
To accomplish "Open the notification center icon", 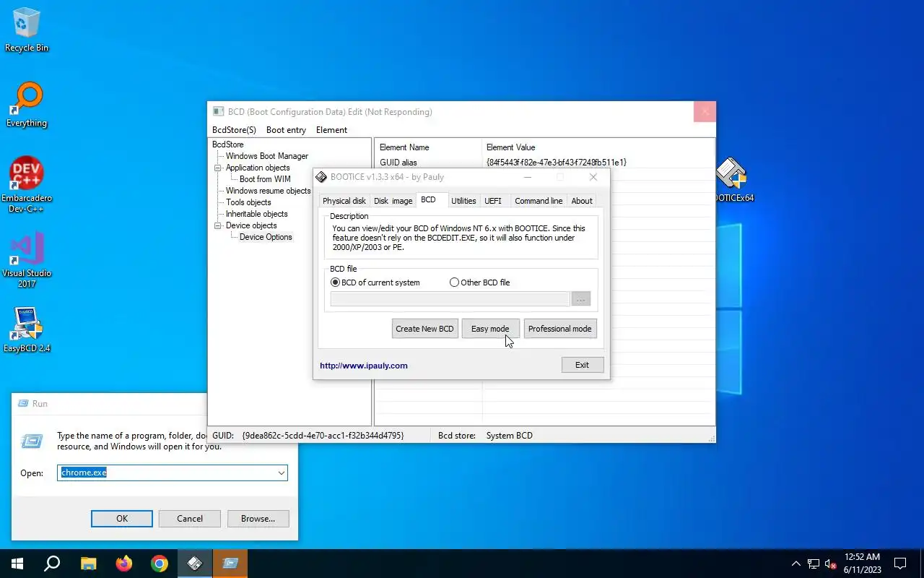I will click(900, 564).
